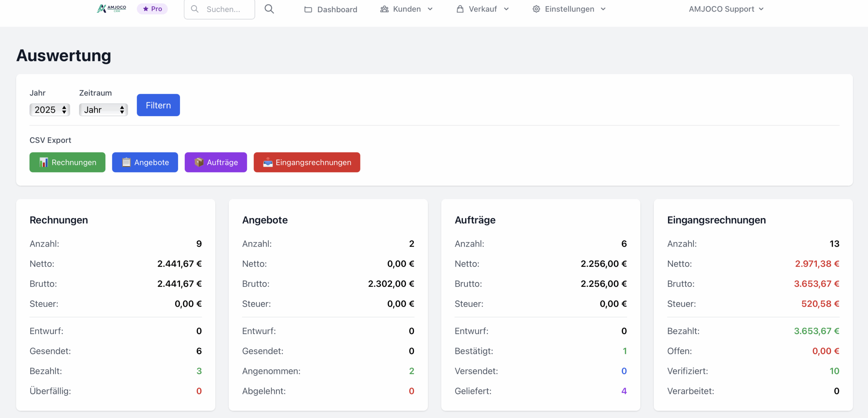Open the Zeitraum select box
This screenshot has width=868, height=418.
(103, 110)
